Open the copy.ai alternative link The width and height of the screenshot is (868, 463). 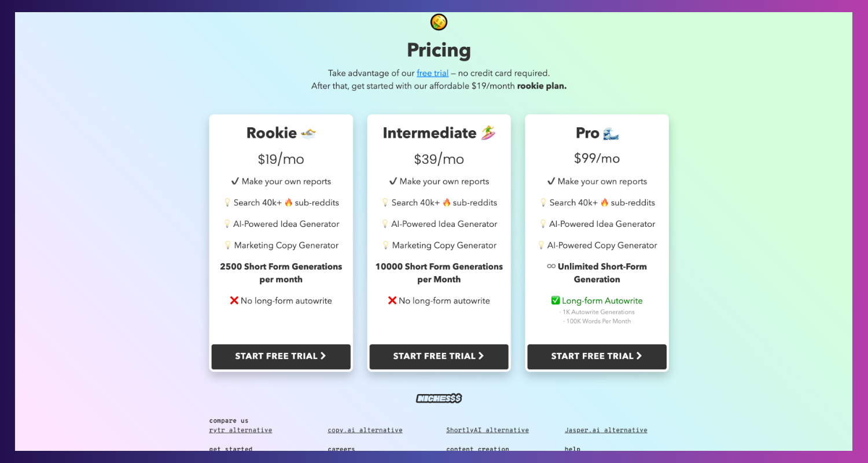coord(365,430)
